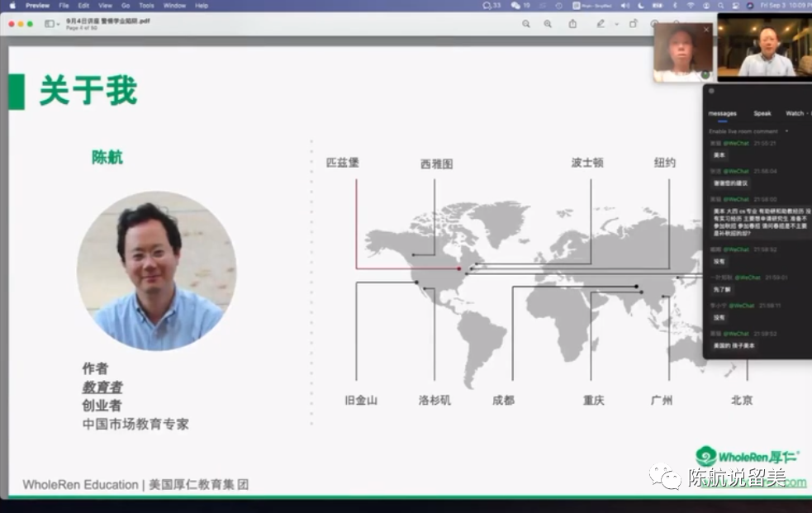Open the Share icon in toolbar
Image resolution: width=812 pixels, height=513 pixels.
(x=572, y=24)
